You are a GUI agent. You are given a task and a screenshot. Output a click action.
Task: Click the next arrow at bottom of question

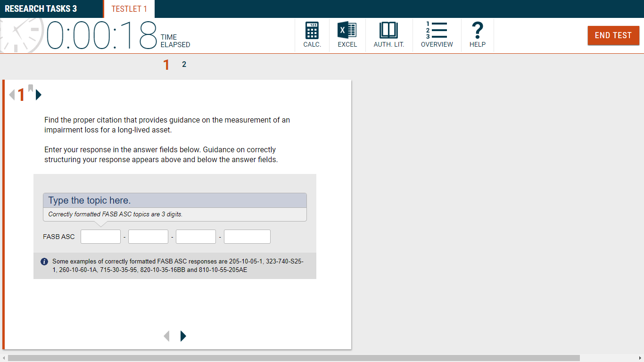click(183, 336)
